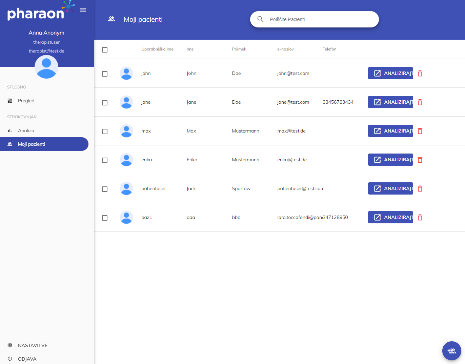465x364 pixels.
Task: Sort by the Priimek column header
Action: (x=239, y=49)
